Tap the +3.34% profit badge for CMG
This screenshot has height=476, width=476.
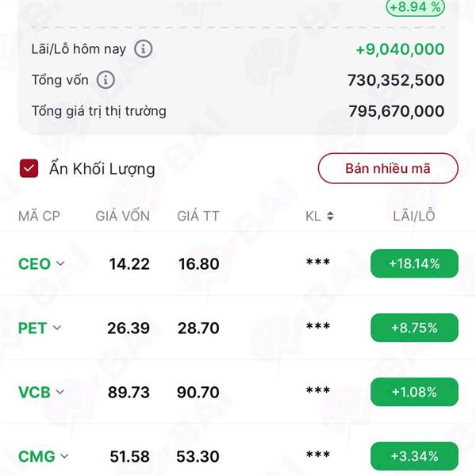pyautogui.click(x=414, y=456)
